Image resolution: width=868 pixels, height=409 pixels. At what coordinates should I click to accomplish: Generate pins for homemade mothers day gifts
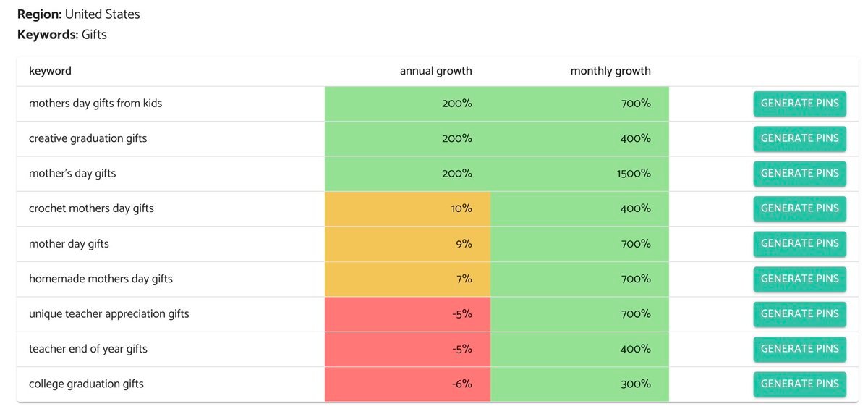click(x=799, y=279)
